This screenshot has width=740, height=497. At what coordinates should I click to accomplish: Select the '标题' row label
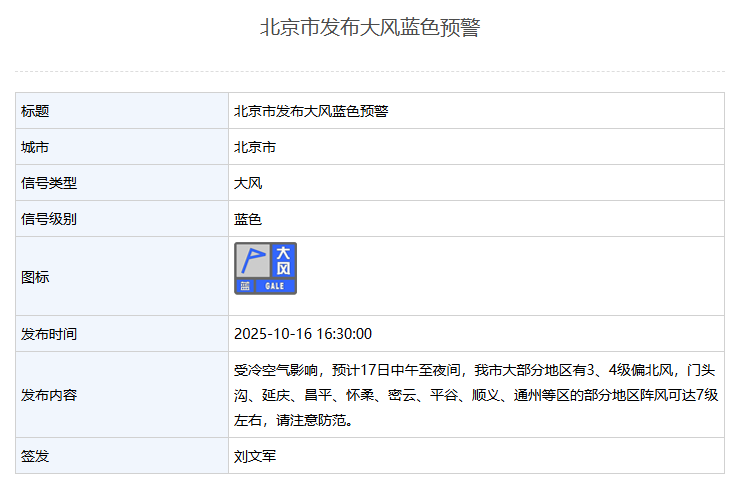[36, 111]
